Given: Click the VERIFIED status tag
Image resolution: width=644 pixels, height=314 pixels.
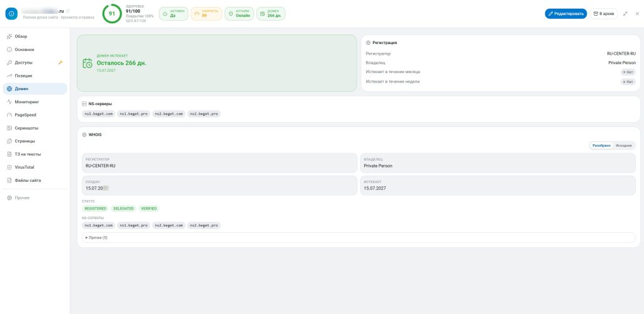Looking at the screenshot, I should [148, 209].
